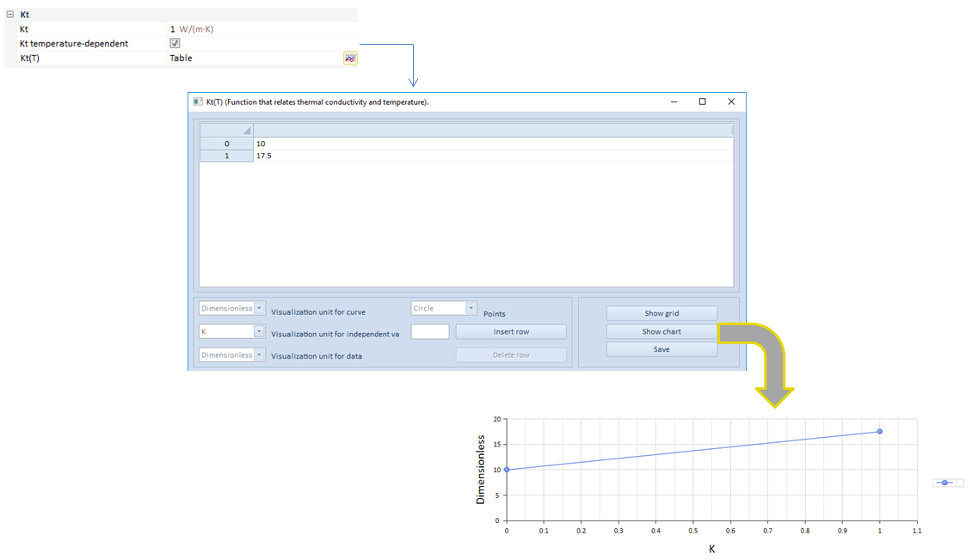The height and width of the screenshot is (560, 972).
Task: Click the text box beside Insert row
Action: coord(430,331)
